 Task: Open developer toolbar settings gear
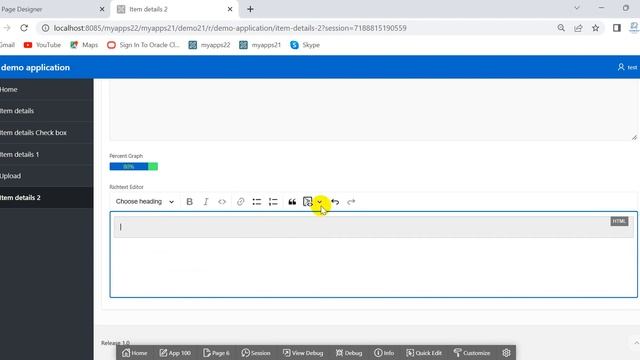[506, 353]
